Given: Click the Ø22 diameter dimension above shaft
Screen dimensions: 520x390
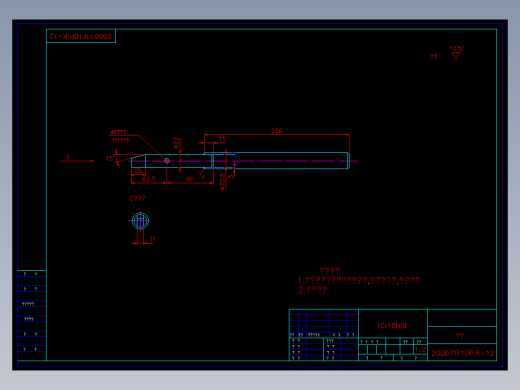Looking at the screenshot, I should click(177, 143).
